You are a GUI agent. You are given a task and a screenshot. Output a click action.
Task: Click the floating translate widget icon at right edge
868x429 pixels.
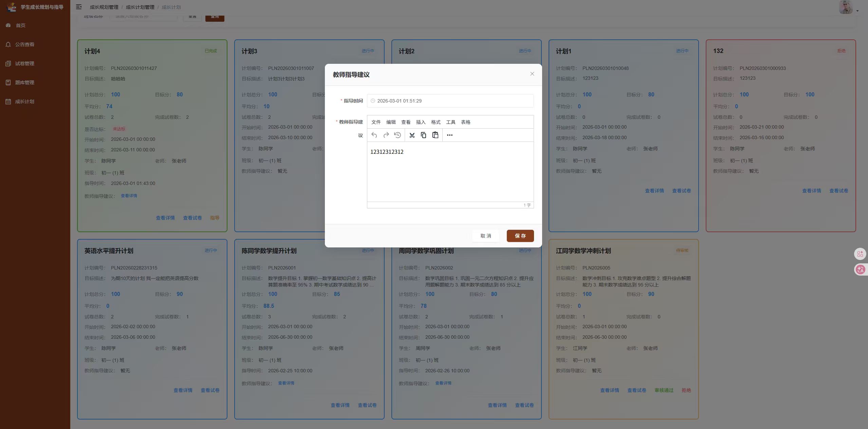click(x=860, y=270)
